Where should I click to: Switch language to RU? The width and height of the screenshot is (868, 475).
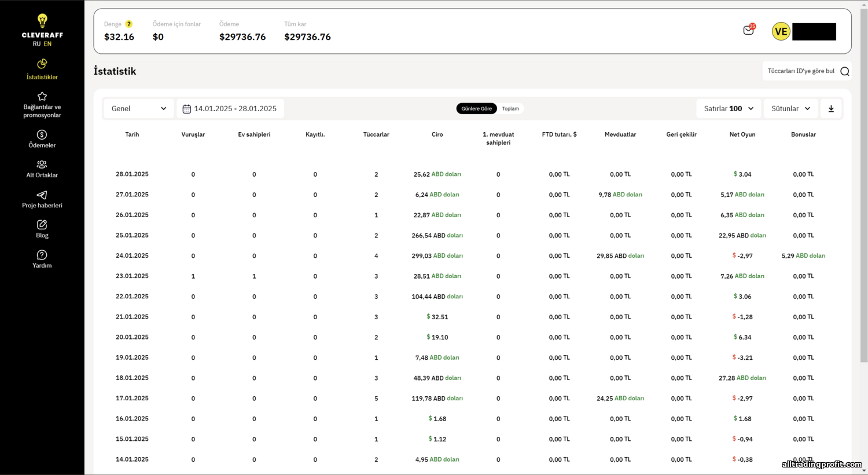[36, 44]
